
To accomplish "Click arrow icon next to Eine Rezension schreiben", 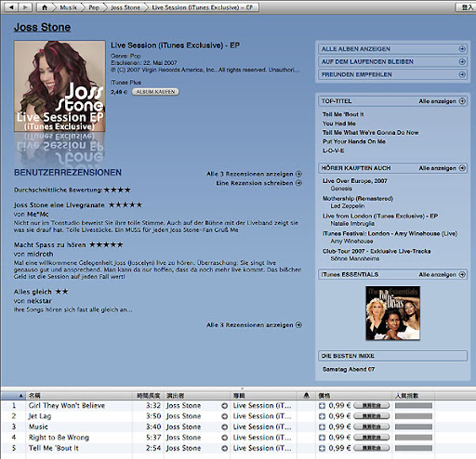I will coord(298,183).
